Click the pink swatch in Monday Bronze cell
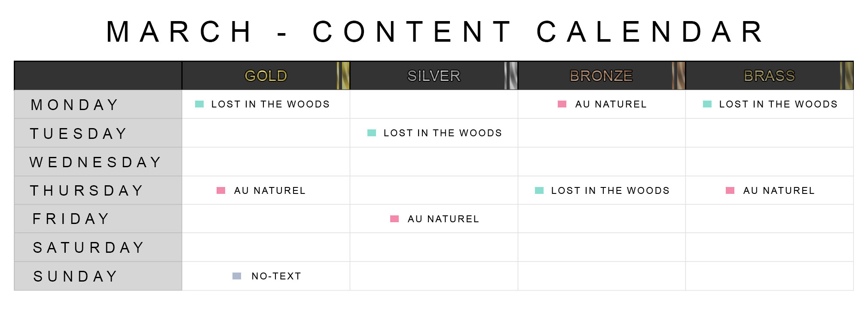This screenshot has height=331, width=868. (x=562, y=104)
